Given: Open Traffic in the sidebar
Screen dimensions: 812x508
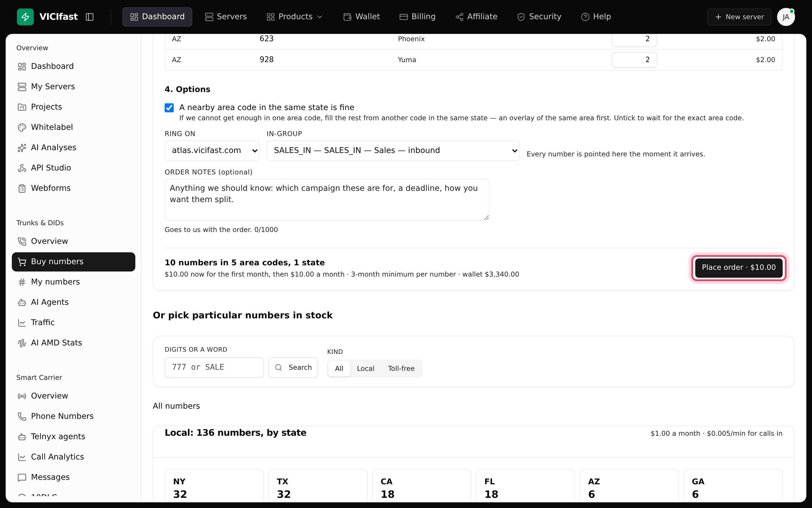Looking at the screenshot, I should pos(74,323).
